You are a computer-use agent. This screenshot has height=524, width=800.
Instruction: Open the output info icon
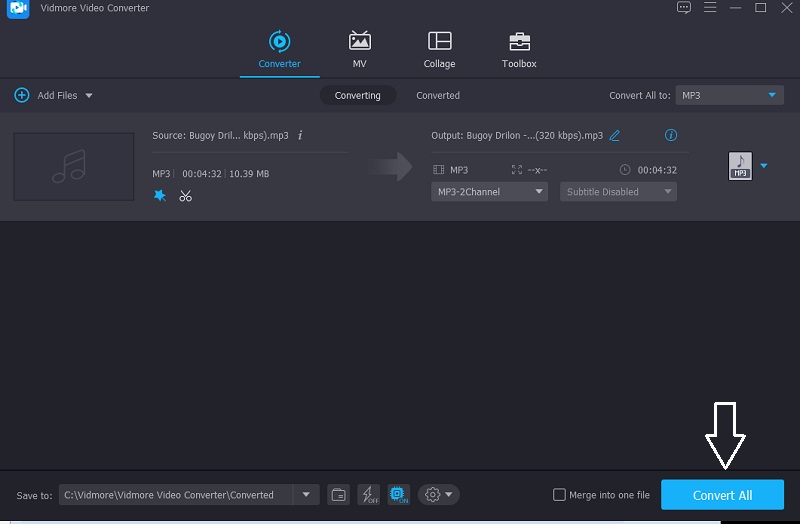tap(671, 135)
